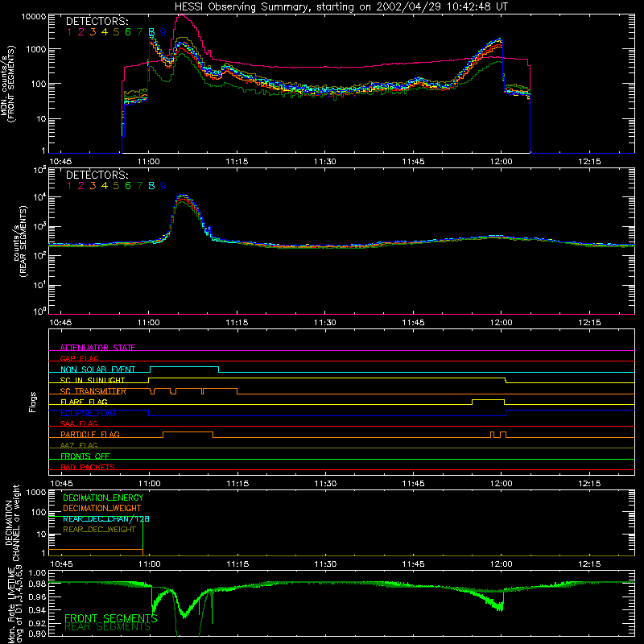Click REAR SEGMENTS legend in livetime panel
The height and width of the screenshot is (644, 644).
(x=108, y=627)
